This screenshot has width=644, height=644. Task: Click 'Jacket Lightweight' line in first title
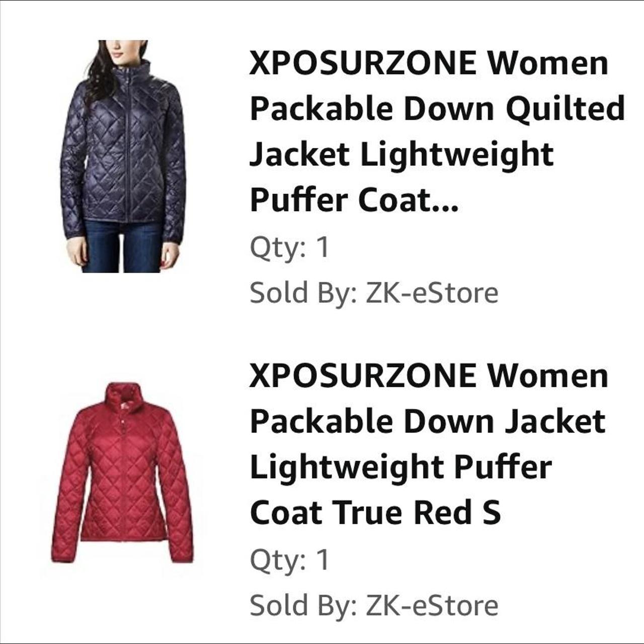click(401, 154)
